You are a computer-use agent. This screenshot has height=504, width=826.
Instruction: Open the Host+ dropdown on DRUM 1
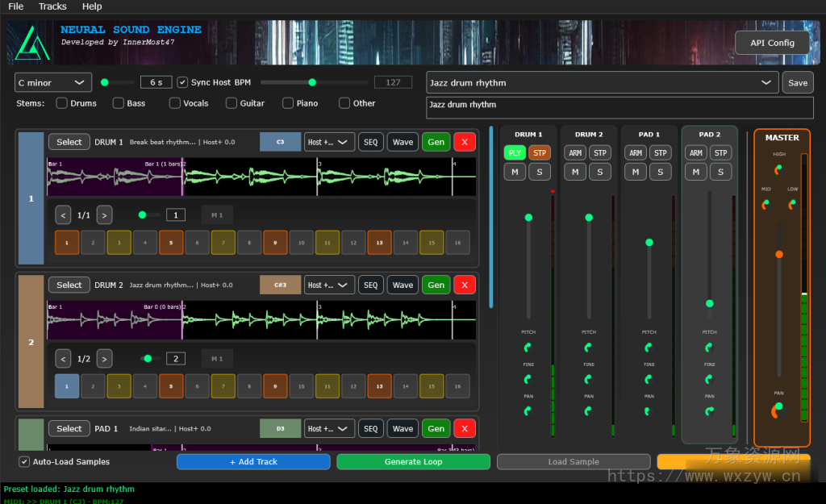pyautogui.click(x=329, y=141)
